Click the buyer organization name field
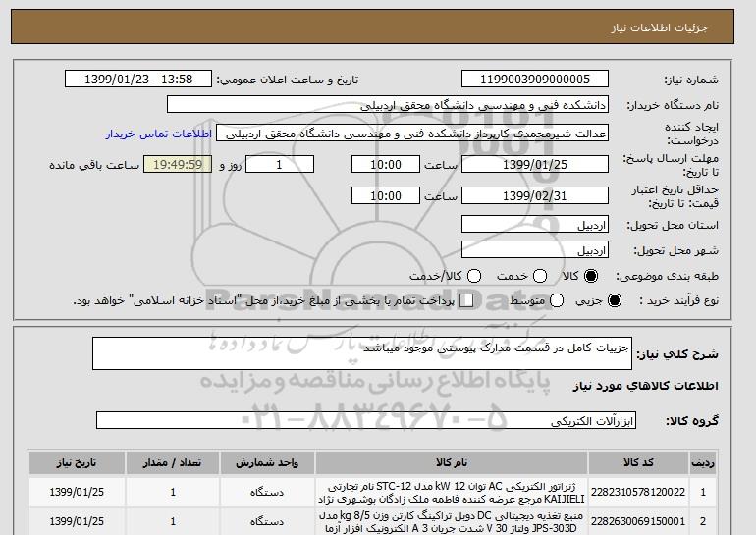Viewport: 756px width, 535px height. 388,105
